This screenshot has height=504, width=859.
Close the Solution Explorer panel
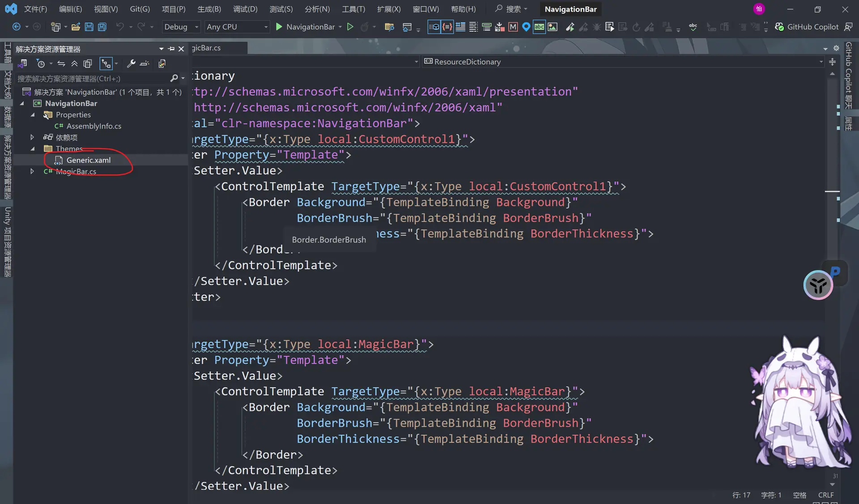(181, 49)
